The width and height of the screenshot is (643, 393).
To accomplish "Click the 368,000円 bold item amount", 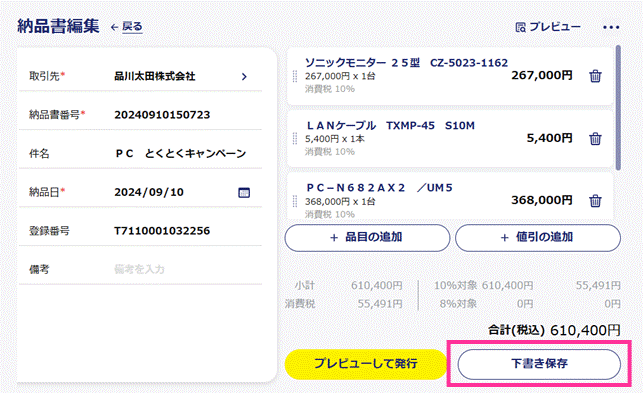I will (x=541, y=200).
